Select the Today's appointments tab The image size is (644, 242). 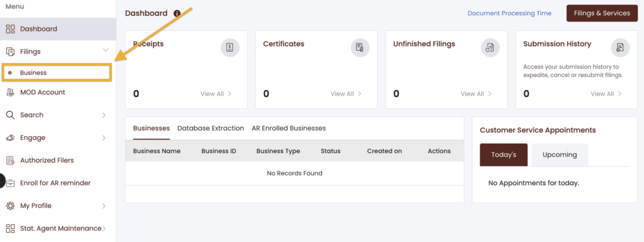coord(504,155)
